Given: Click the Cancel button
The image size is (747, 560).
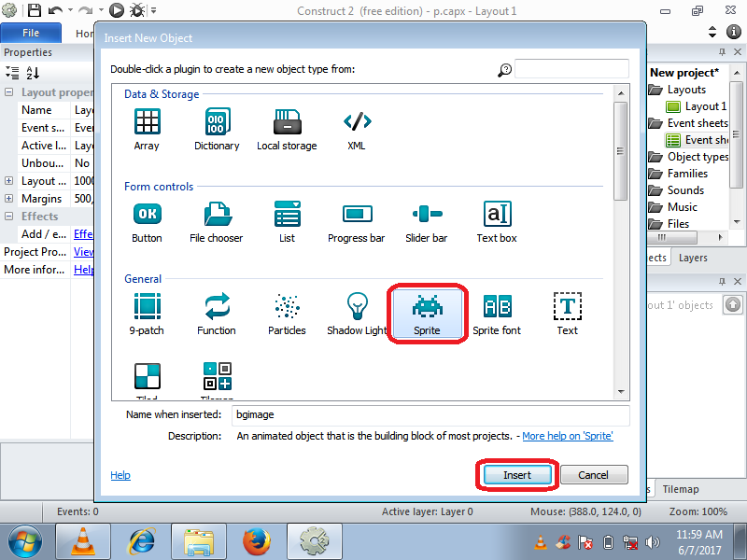Looking at the screenshot, I should click(594, 475).
